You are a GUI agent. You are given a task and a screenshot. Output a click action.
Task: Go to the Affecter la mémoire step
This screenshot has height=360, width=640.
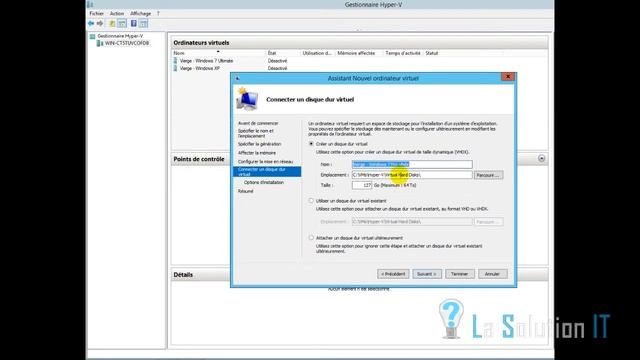pos(257,153)
